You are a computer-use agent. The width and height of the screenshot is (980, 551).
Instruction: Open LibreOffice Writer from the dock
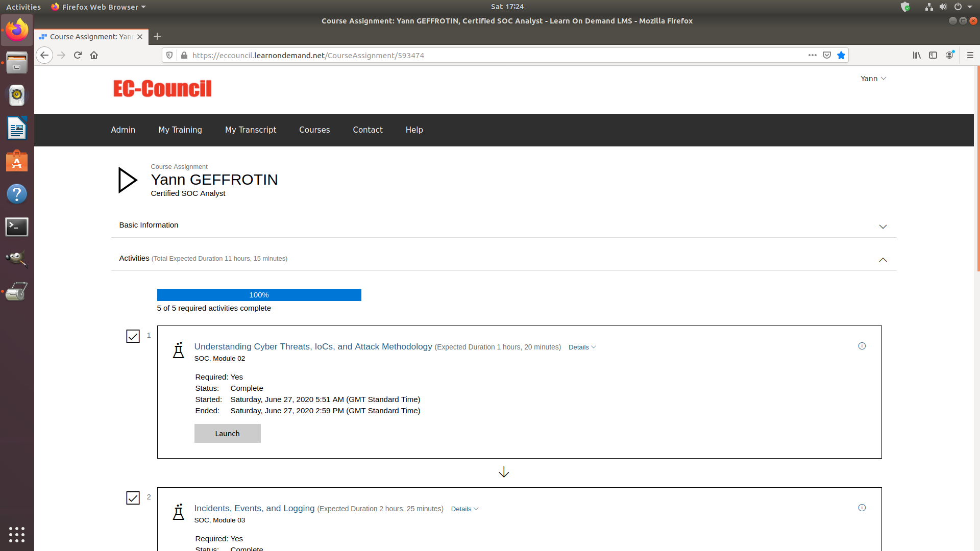pyautogui.click(x=17, y=128)
